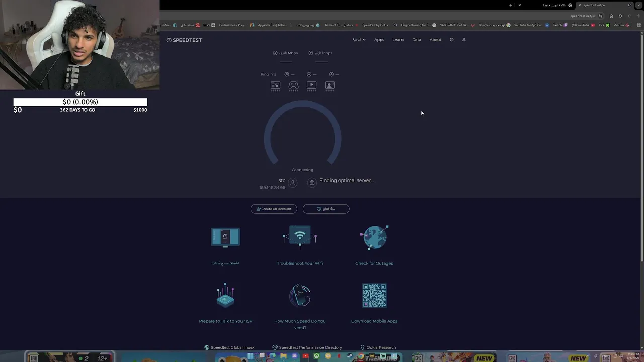Open the Kick bookmark
Viewport: 644px width, 362px height.
tap(604, 25)
